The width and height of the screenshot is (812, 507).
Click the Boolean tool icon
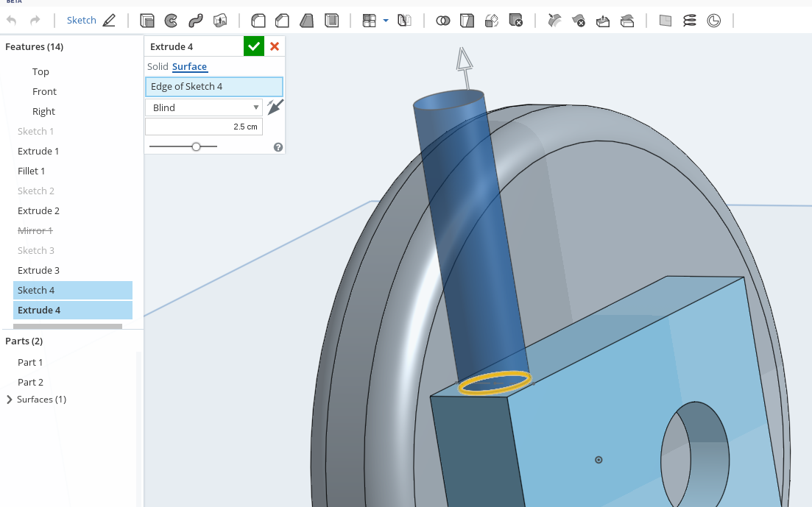point(442,21)
